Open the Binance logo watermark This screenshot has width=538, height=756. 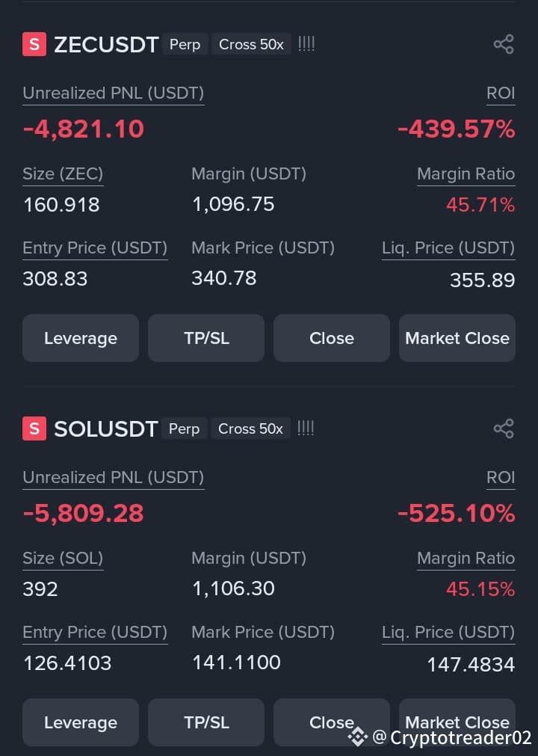click(357, 737)
